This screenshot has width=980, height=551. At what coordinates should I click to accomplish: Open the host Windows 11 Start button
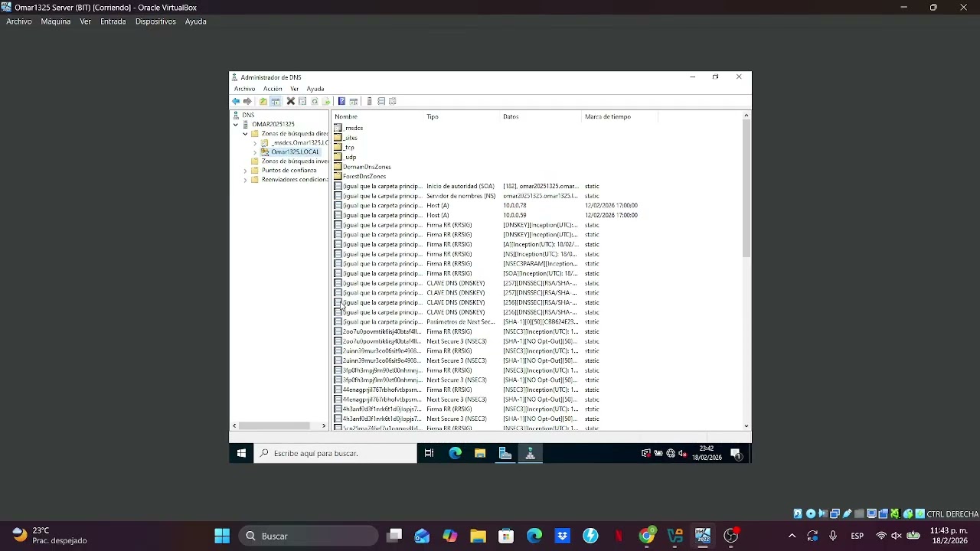222,536
